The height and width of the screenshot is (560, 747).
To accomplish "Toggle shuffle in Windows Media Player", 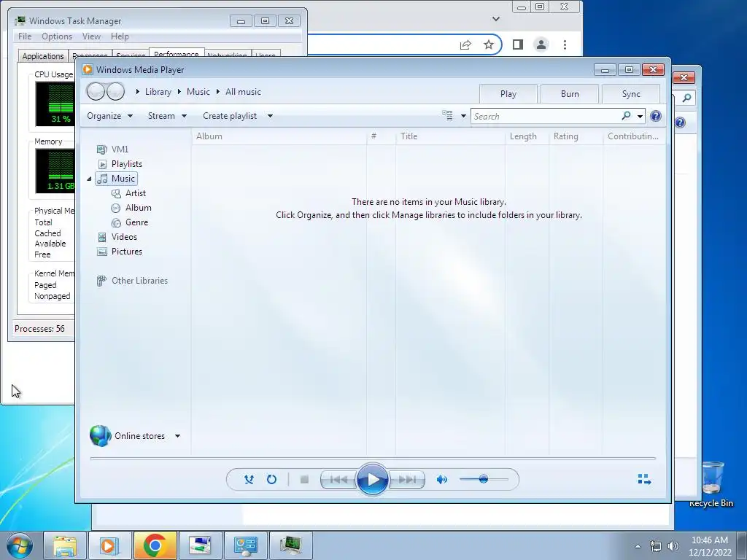I will click(x=249, y=480).
